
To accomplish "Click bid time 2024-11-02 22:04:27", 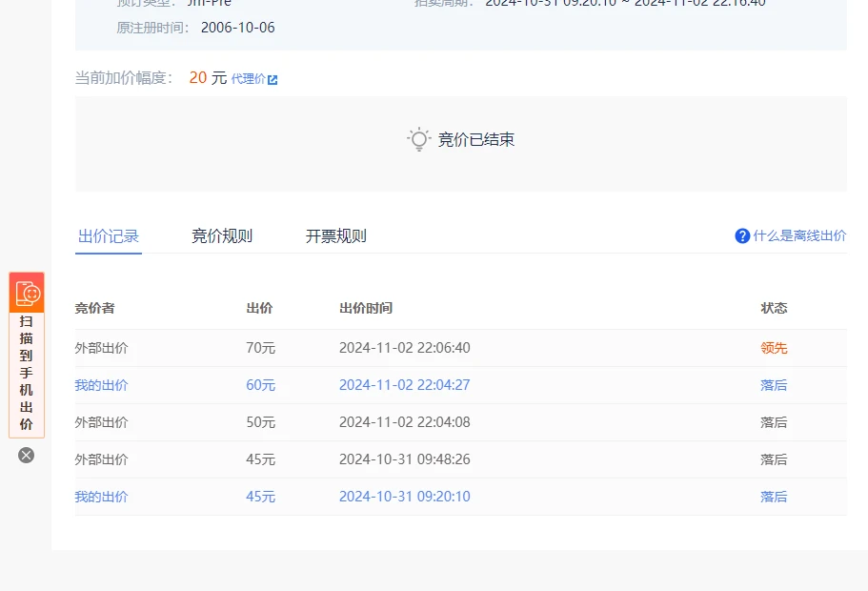I will tap(405, 385).
